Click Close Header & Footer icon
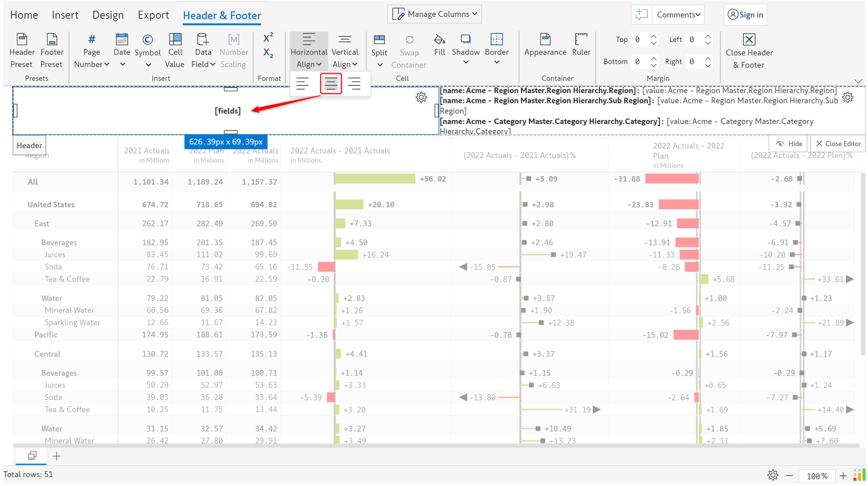 [749, 40]
